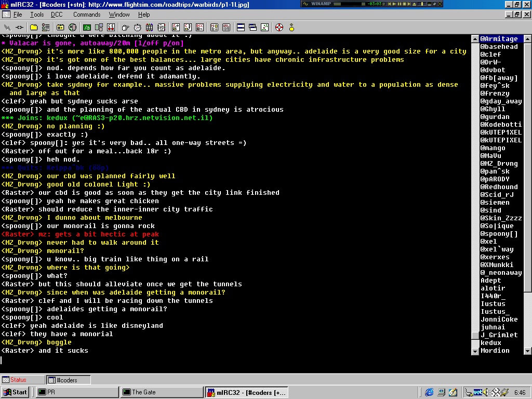Screen dimensions: 532x399
Task: Switch to The Gate taskbar window
Action: [161, 392]
